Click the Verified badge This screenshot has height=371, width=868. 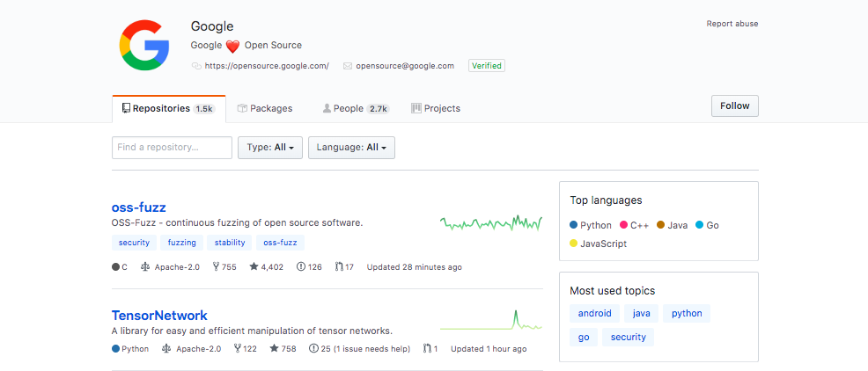click(487, 66)
